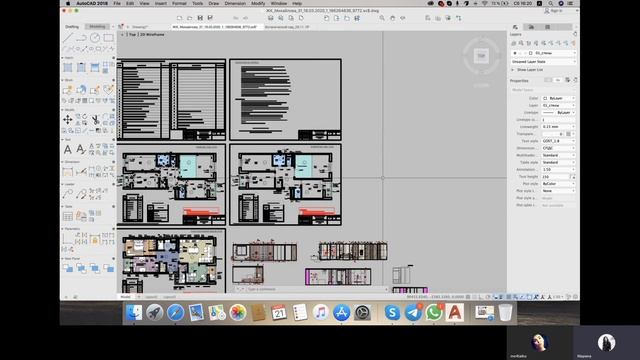Click the Hatch pattern tool
Viewport: 640px width, 360px height.
click(68, 67)
